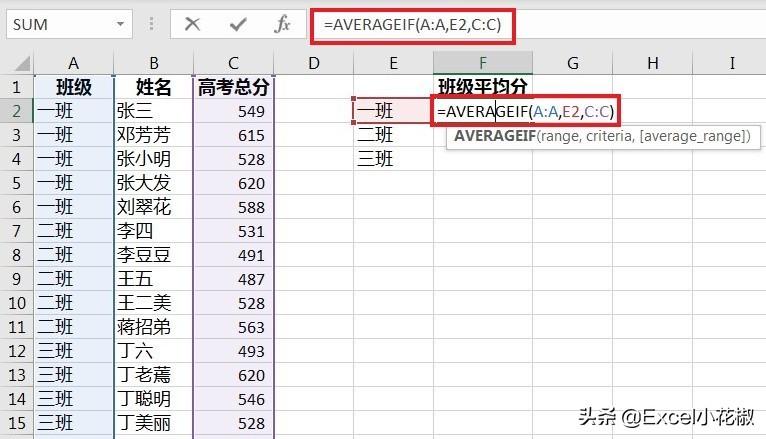Click the 姓名 header cell
This screenshot has height=439, width=766.
click(153, 87)
